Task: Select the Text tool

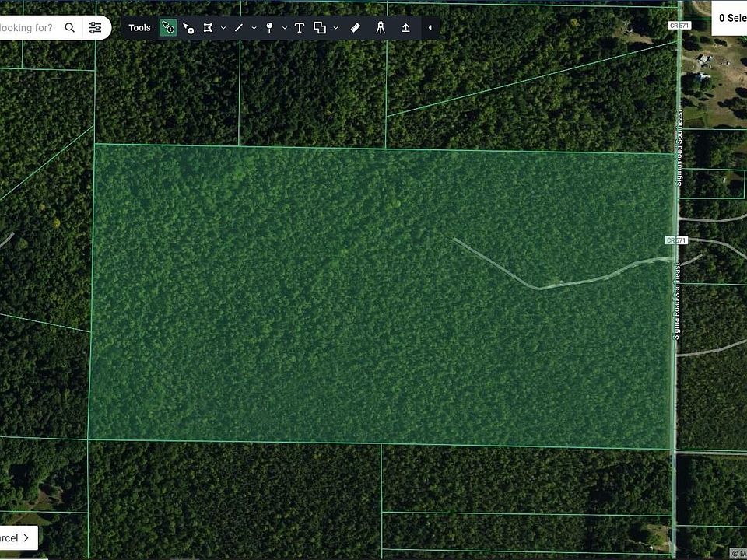Action: click(299, 28)
